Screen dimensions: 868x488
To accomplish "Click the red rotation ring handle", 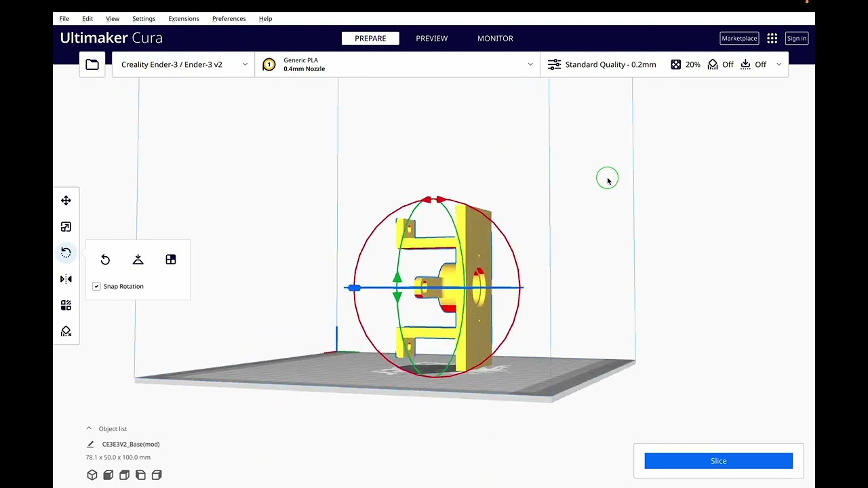I will [433, 199].
